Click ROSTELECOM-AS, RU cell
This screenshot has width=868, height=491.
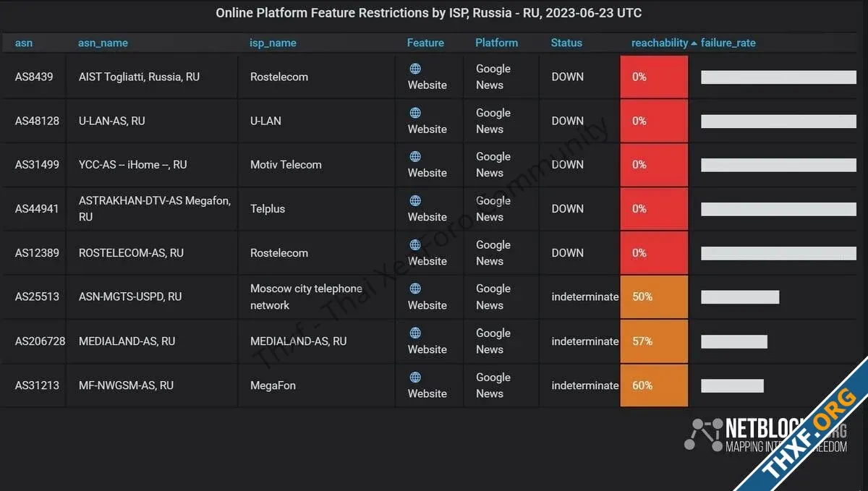coord(153,253)
